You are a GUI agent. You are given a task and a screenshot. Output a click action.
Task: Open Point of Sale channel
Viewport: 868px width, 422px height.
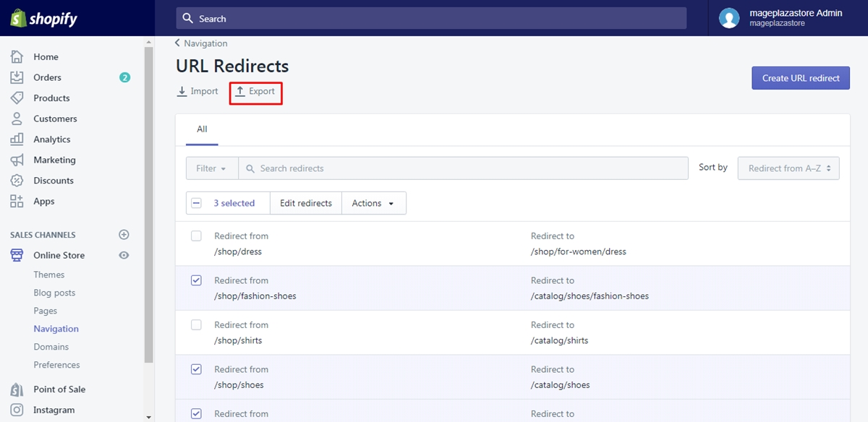tap(59, 389)
